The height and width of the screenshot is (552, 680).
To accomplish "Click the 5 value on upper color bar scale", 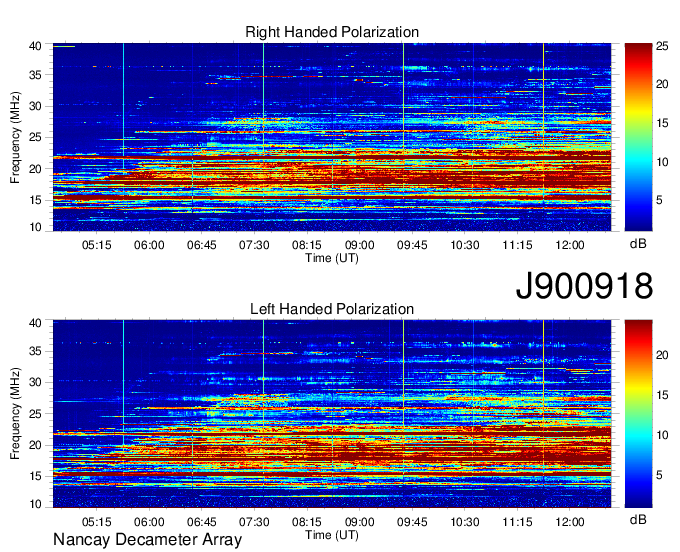I will pos(659,200).
